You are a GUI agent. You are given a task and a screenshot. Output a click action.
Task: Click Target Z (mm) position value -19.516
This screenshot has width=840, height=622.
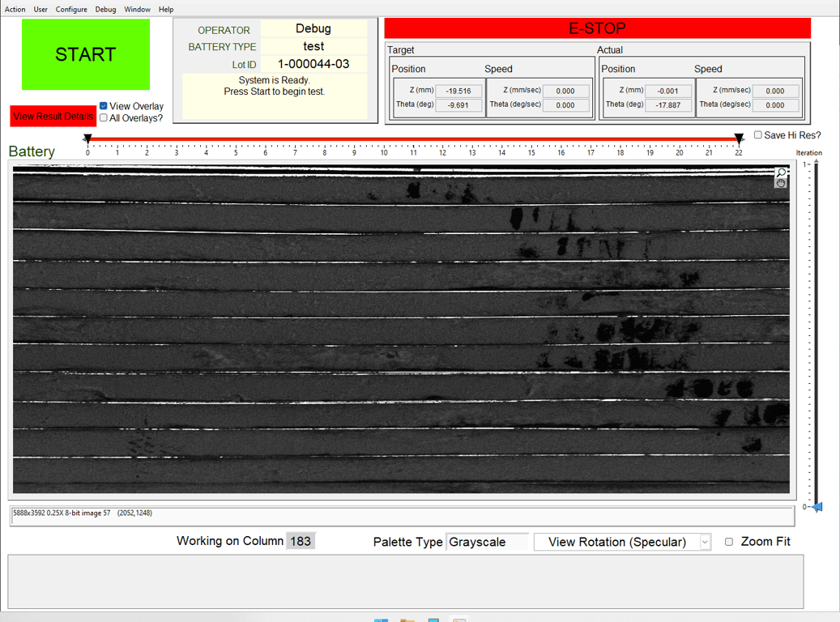click(x=458, y=91)
